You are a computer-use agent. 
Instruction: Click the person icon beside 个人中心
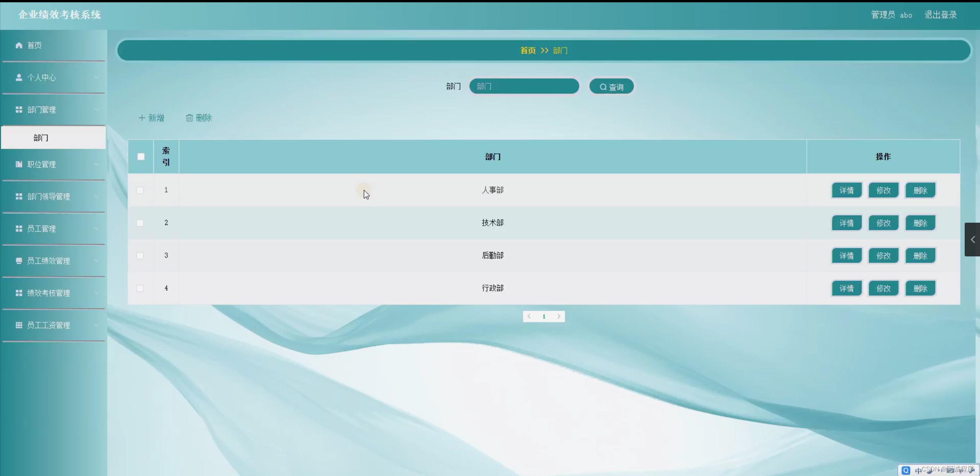click(19, 77)
